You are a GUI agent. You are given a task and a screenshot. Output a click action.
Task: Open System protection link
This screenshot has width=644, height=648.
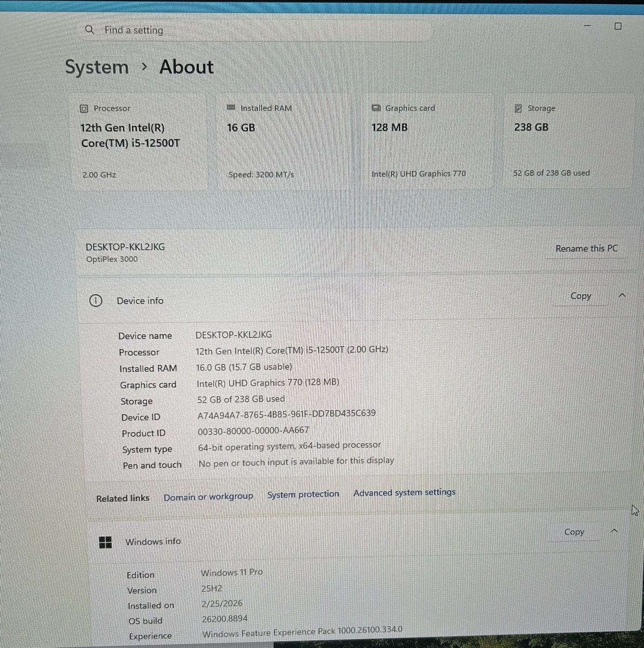303,494
